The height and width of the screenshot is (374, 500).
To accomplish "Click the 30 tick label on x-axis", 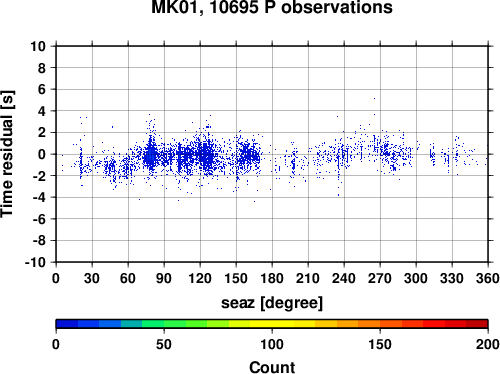I will pyautogui.click(x=92, y=278).
